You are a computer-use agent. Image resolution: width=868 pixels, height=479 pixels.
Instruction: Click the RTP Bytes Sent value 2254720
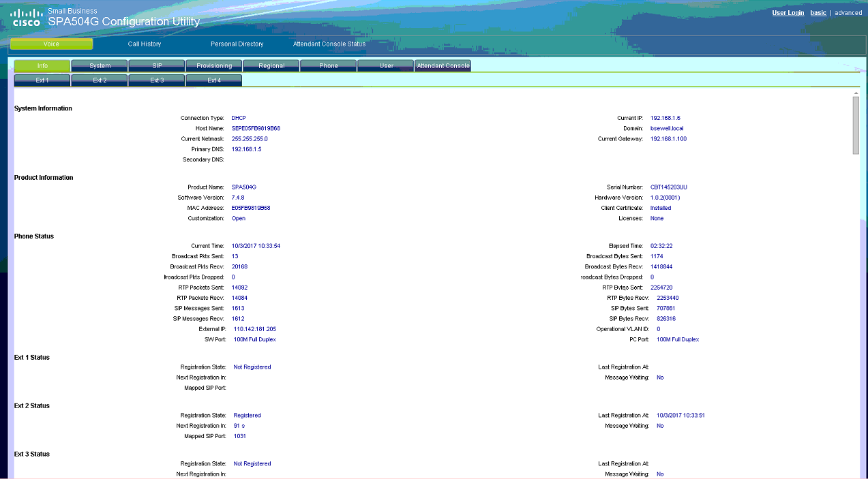[661, 288]
